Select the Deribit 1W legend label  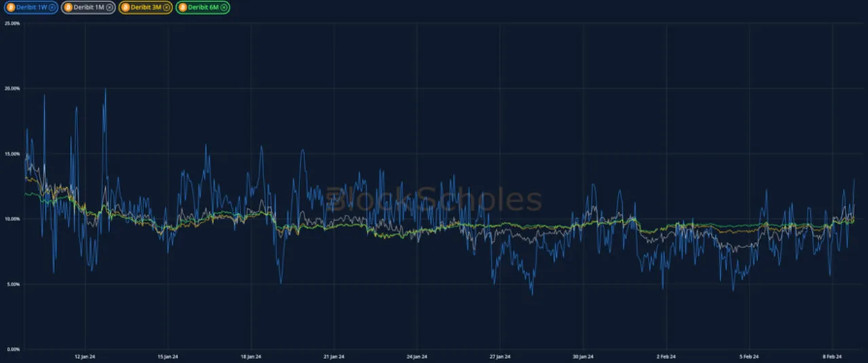point(31,7)
